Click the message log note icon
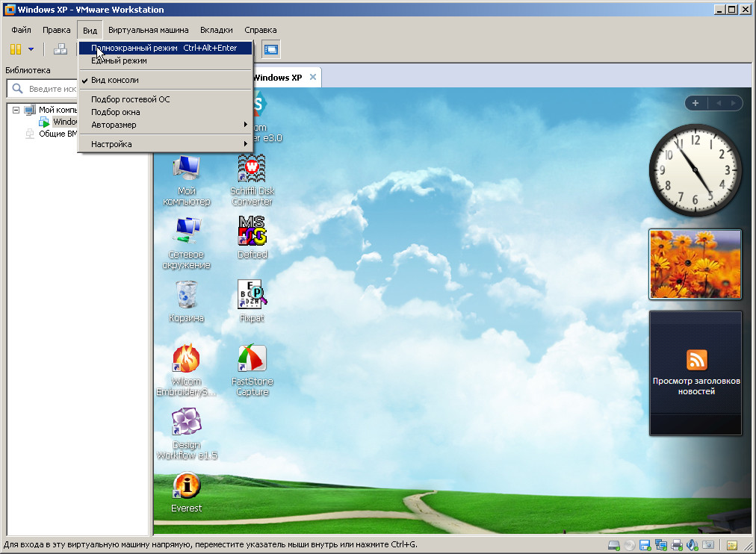Viewport: 756px width, 554px height. 732,545
